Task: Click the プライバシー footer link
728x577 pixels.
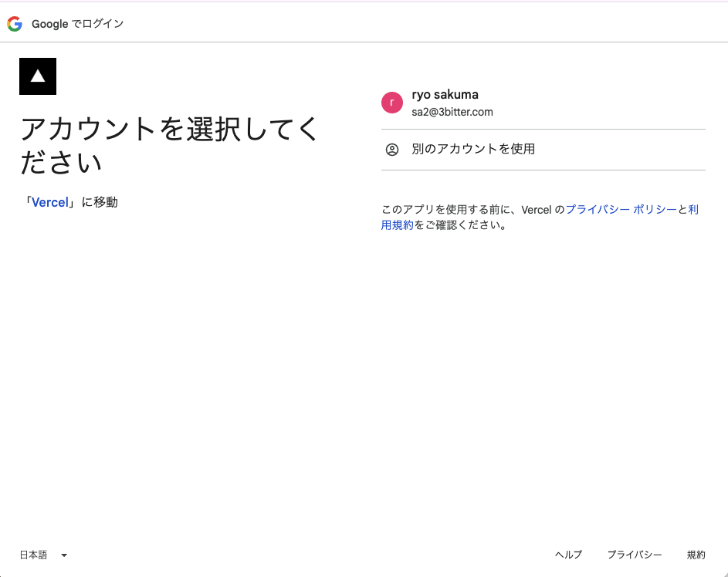Action: 635,555
